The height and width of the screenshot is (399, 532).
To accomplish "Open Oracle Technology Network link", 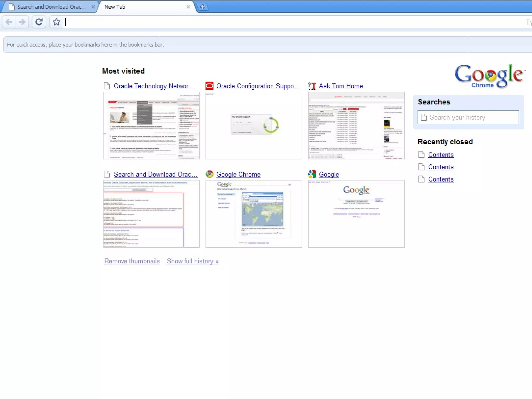I will (154, 86).
